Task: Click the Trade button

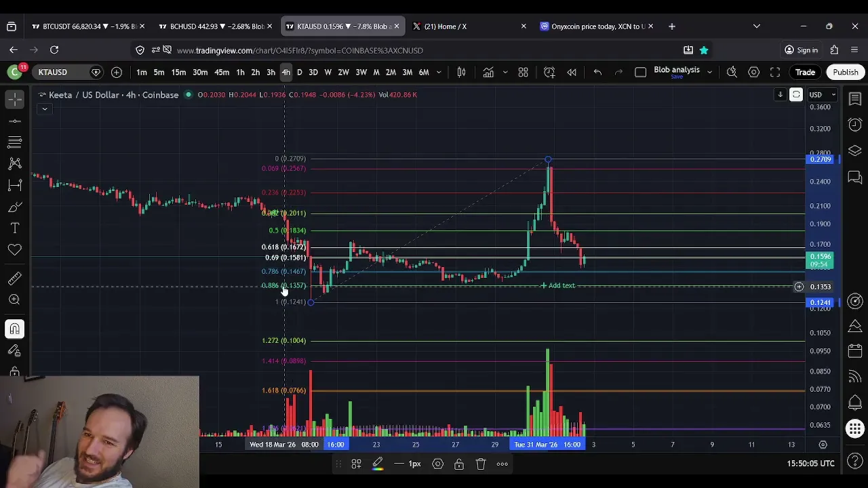Action: (x=805, y=73)
